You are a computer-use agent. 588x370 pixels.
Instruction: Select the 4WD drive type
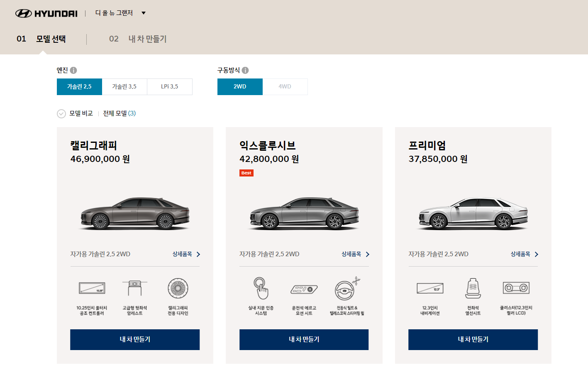click(x=285, y=87)
